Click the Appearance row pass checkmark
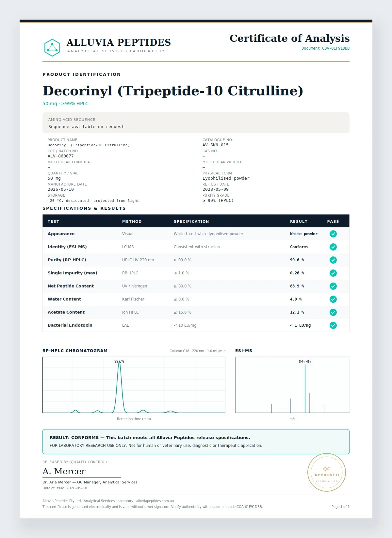 (x=333, y=234)
